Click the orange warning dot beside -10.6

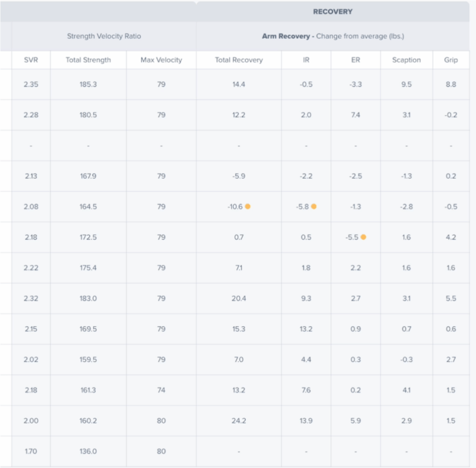point(248,207)
